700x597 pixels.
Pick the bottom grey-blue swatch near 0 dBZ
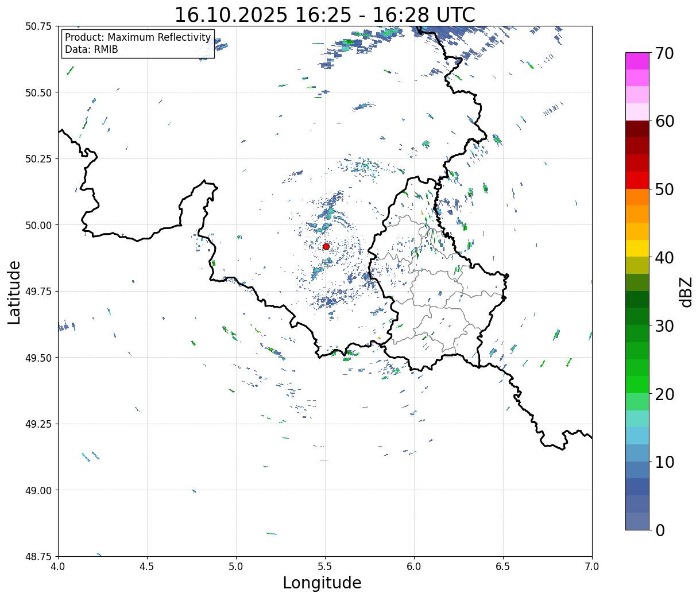tap(637, 521)
